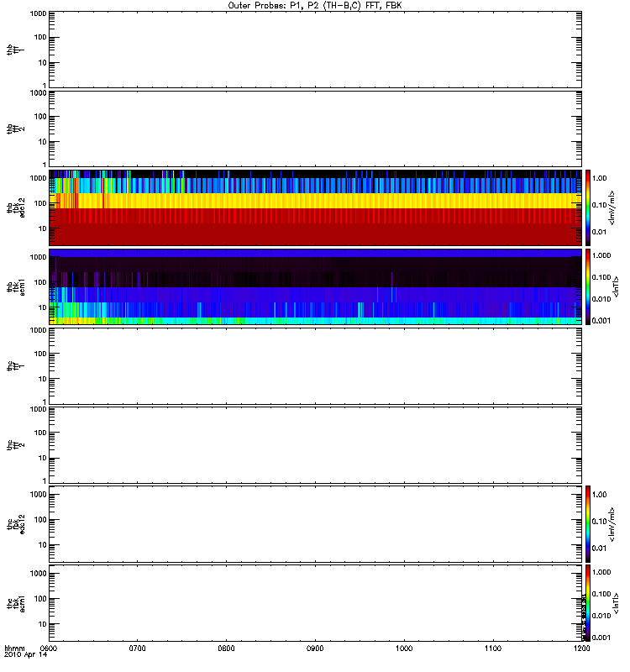
Task: Click "1.000" on the thc scm1 color bar
Action: pyautogui.click(x=601, y=572)
